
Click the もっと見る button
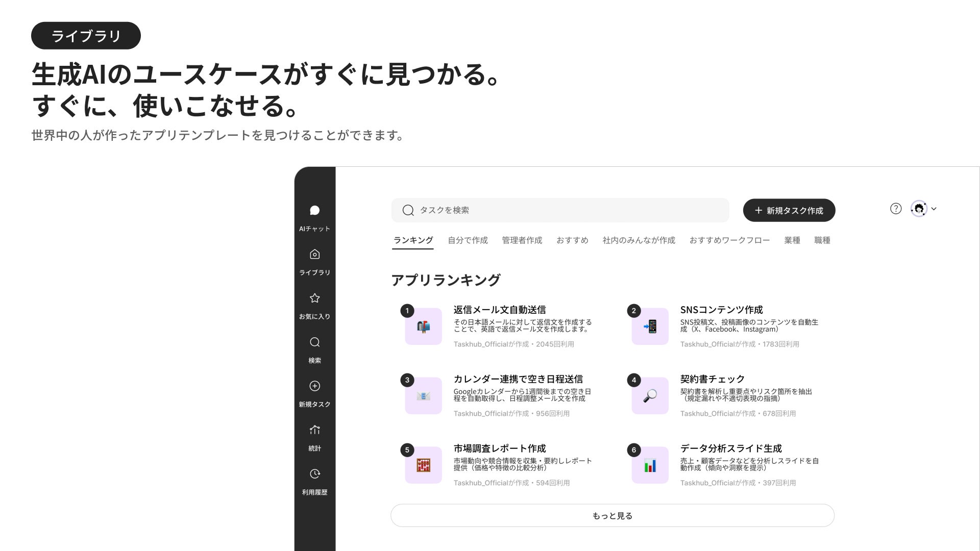click(612, 516)
